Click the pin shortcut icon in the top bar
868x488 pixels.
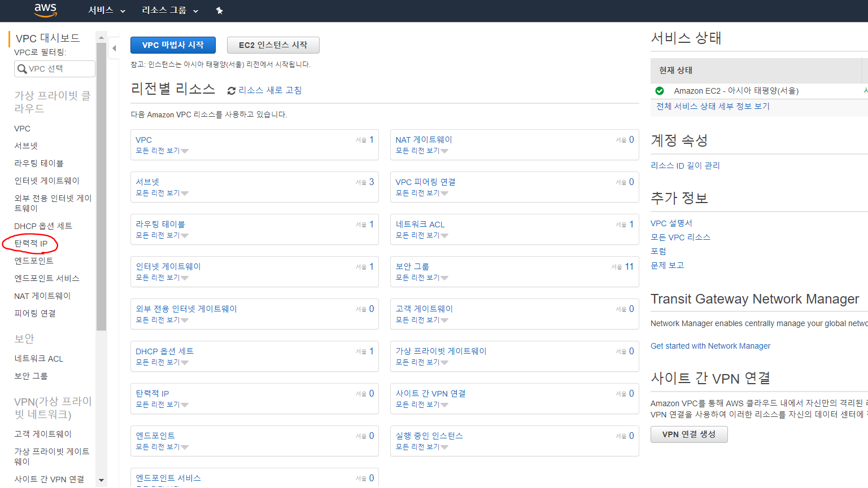pyautogui.click(x=220, y=11)
